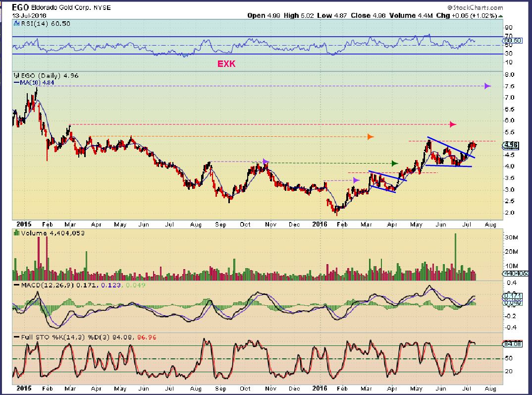Click the EGO ticker symbol in the header
Image resolution: width=532 pixels, height=395 pixels.
point(21,7)
